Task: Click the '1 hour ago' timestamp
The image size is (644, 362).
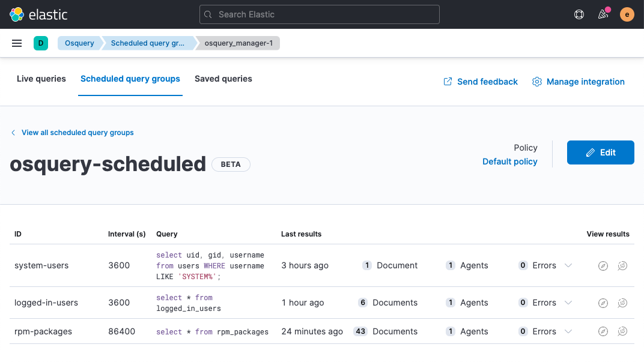Action: coord(303,303)
